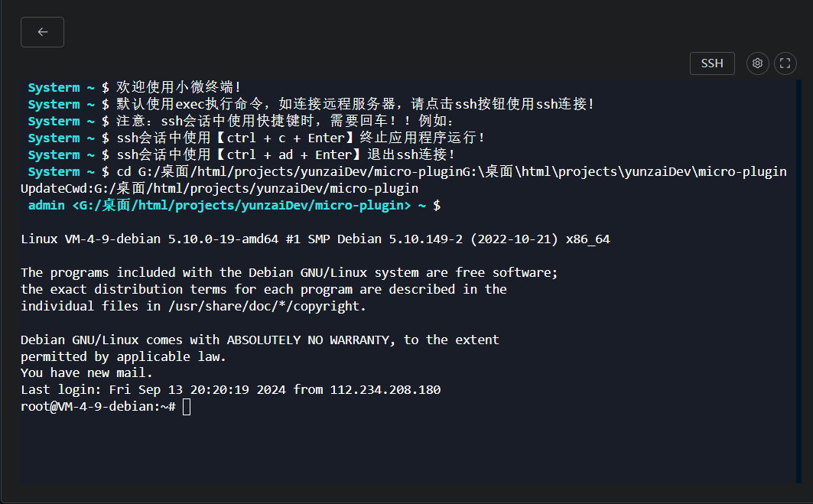Click the 'You have new mail.' line

[86, 372]
